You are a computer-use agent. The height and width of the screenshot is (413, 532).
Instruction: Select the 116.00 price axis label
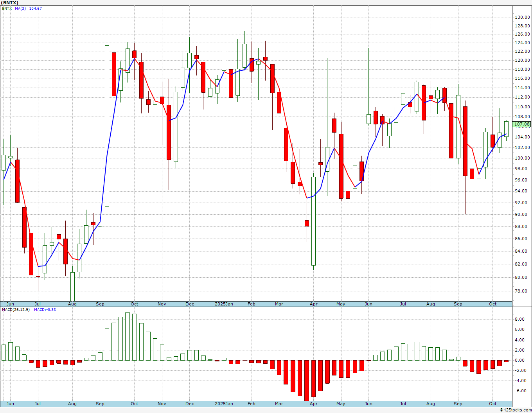click(522, 79)
